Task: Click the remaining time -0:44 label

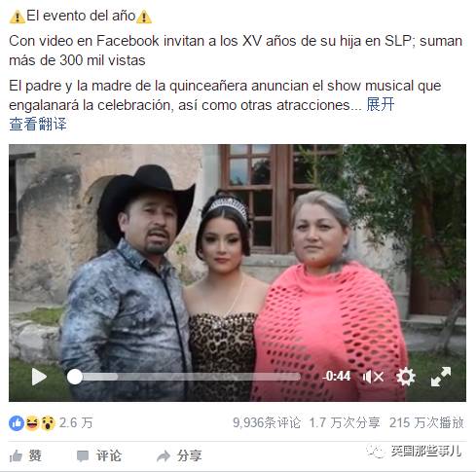Action: pyautogui.click(x=337, y=377)
